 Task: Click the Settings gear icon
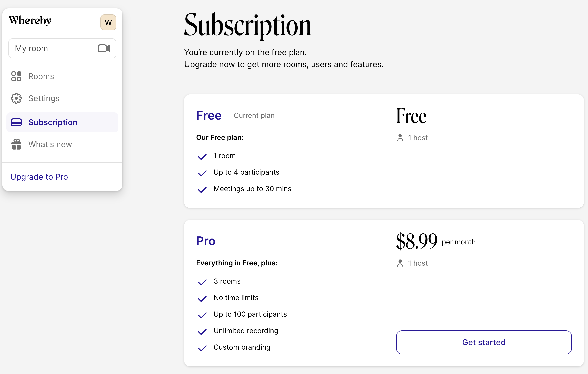[x=16, y=98]
